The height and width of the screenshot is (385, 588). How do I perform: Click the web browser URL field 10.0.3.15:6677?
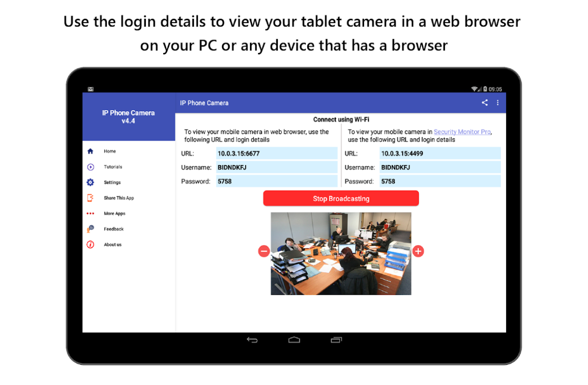click(x=277, y=153)
